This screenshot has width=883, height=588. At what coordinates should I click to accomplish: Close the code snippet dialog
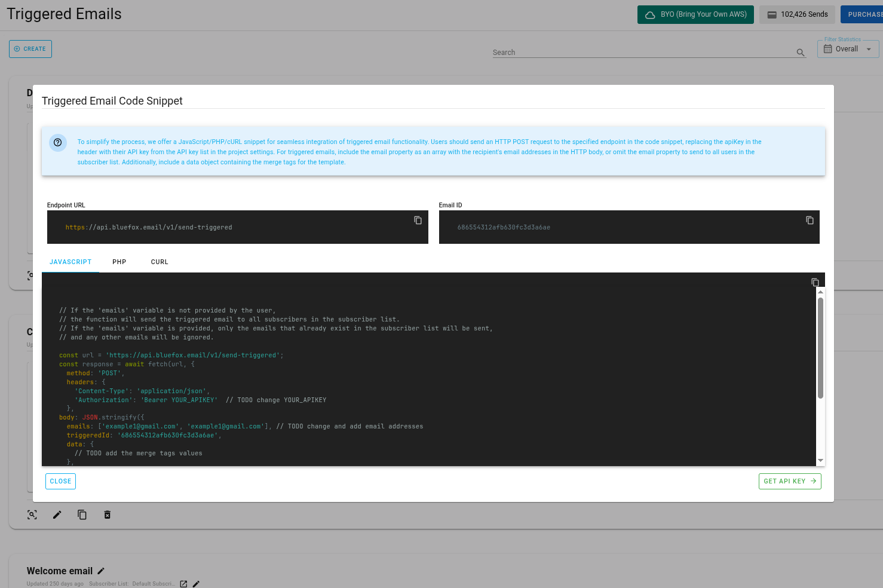(60, 481)
